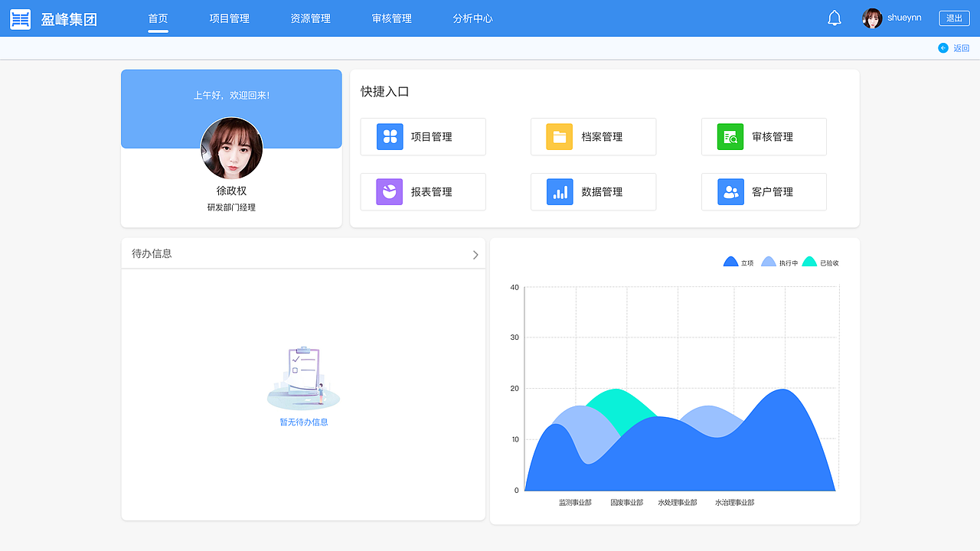Click the 数据管理 bar chart icon
Screen dimensions: 980x551
(559, 191)
